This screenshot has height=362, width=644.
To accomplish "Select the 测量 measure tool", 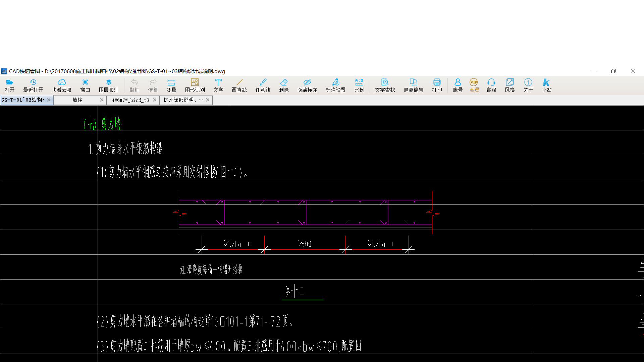I will [171, 85].
